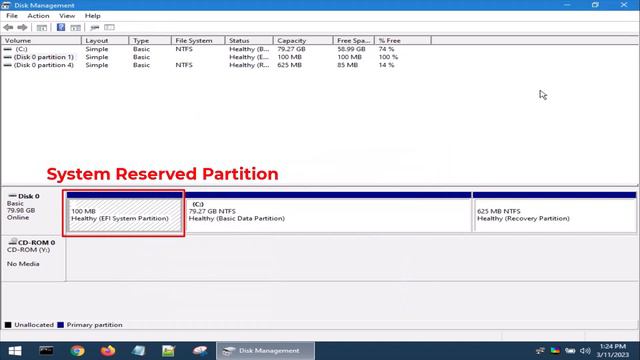Viewport: 640px width, 360px height.
Task: Click the toolbar icon right of Action Pane icon
Action: point(95,27)
